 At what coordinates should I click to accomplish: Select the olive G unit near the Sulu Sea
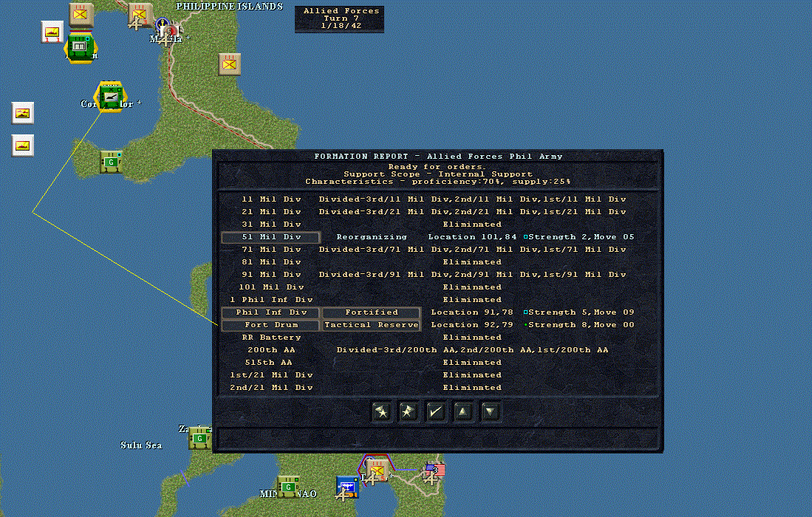199,438
